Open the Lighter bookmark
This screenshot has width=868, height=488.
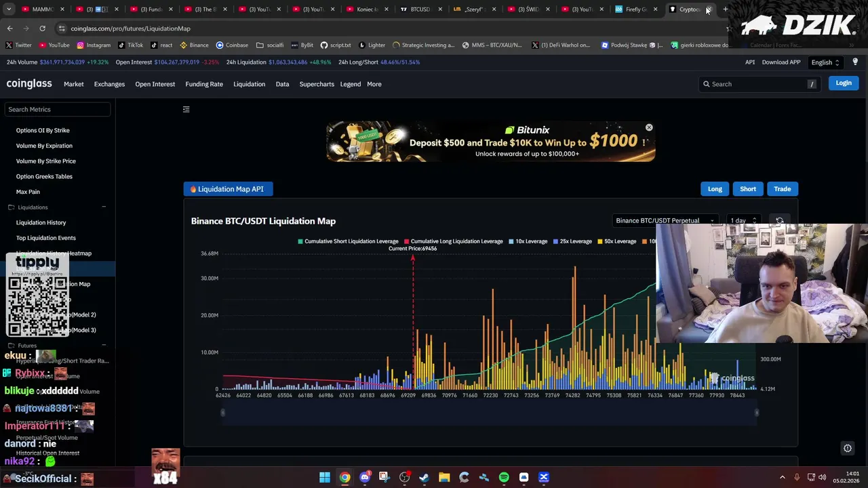point(372,45)
